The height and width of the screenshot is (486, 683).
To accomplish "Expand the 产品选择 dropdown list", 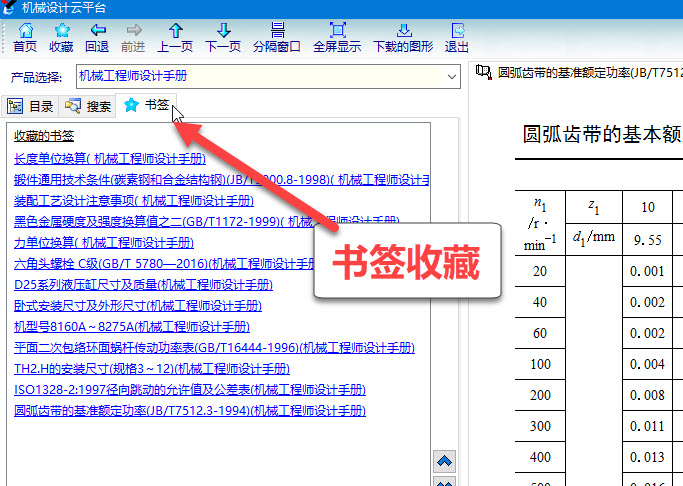I will (x=449, y=75).
